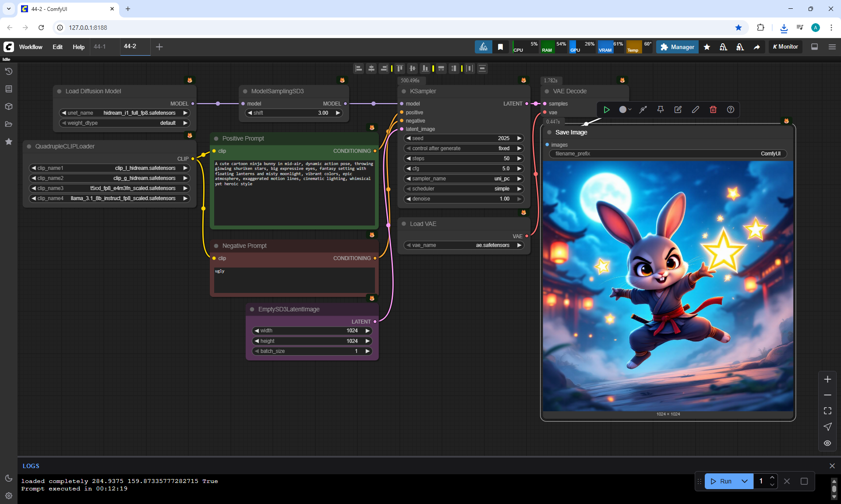Toggle link visibility eye icon
Image resolution: width=841 pixels, height=504 pixels.
[827, 443]
